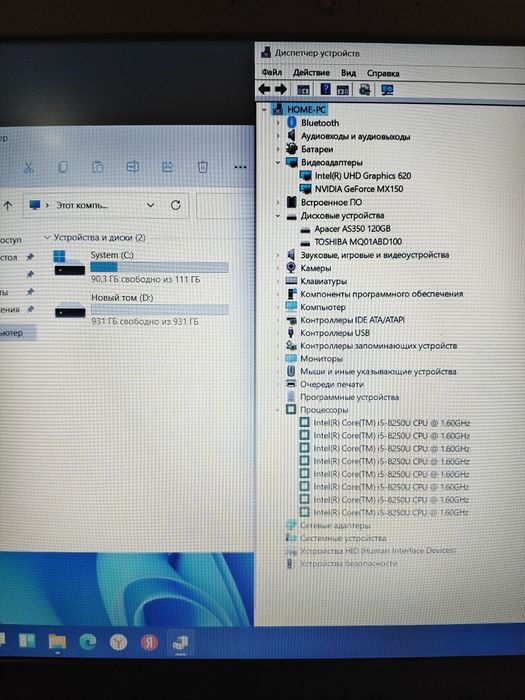Click the Copy icon in Explorer toolbar
This screenshot has height=700, width=525.
[x=63, y=167]
